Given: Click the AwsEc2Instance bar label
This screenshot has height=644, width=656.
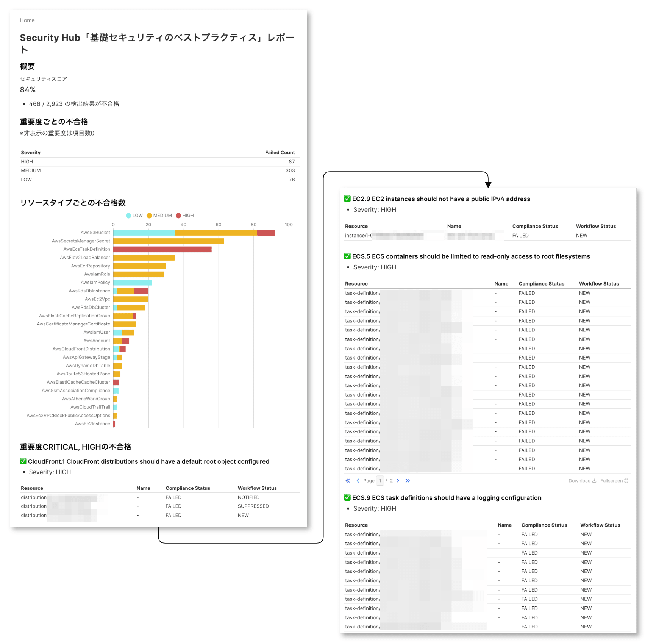Looking at the screenshot, I should coord(93,424).
